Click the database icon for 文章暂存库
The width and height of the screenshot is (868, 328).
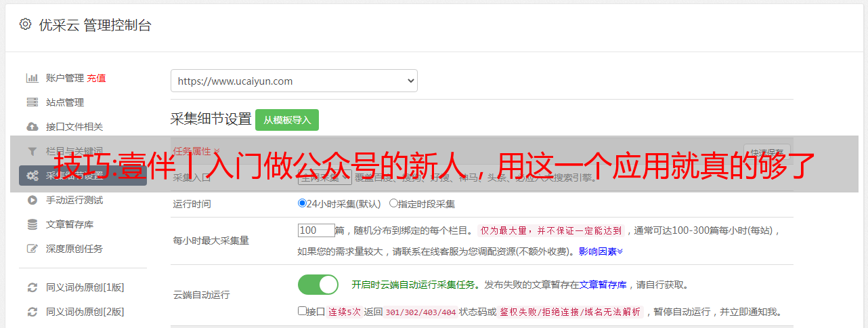point(32,224)
